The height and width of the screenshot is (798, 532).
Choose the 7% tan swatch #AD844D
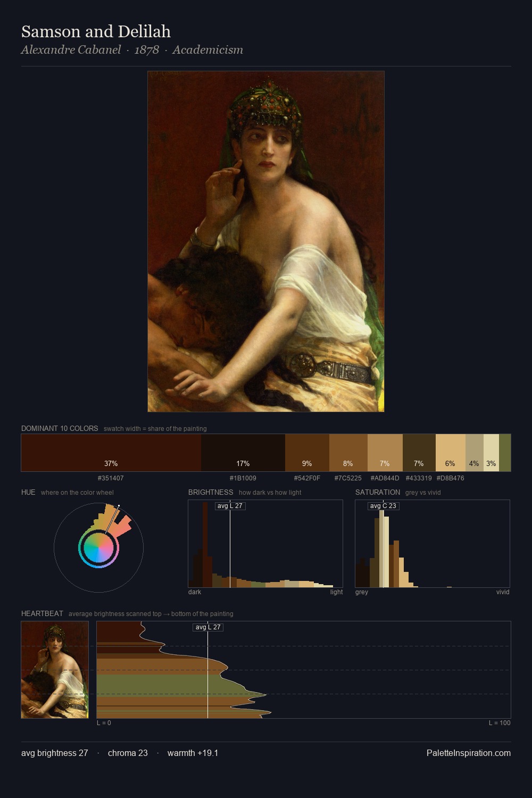click(385, 453)
